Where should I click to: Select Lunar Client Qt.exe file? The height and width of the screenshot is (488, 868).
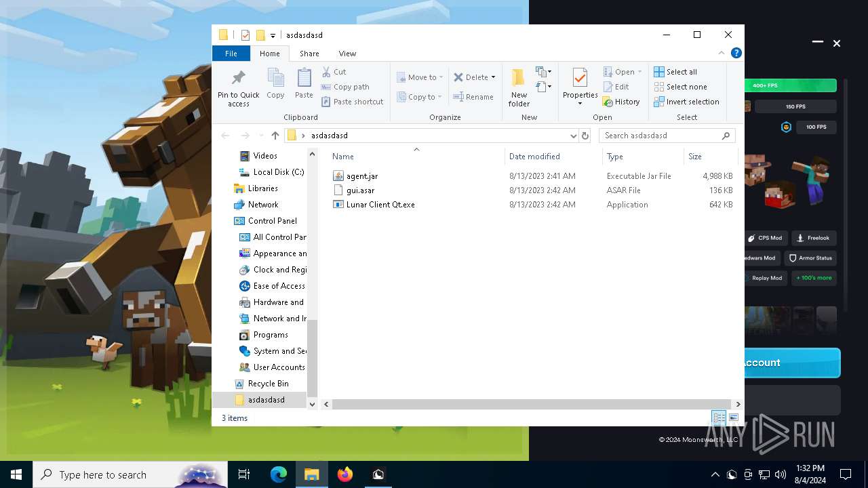click(x=380, y=205)
